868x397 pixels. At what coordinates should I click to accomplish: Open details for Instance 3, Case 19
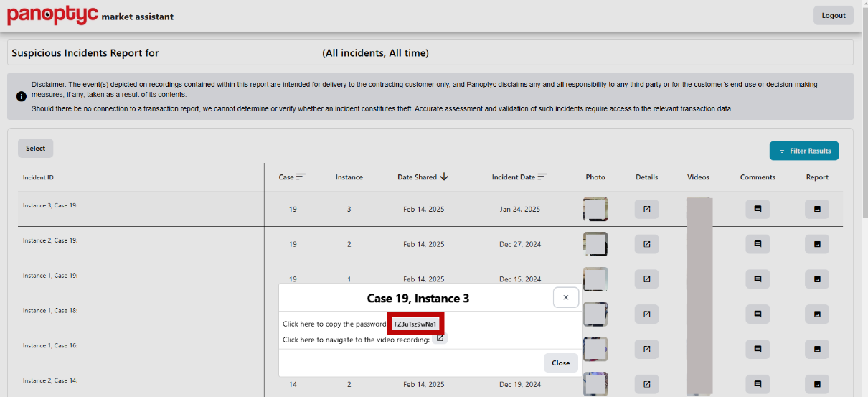(x=646, y=209)
